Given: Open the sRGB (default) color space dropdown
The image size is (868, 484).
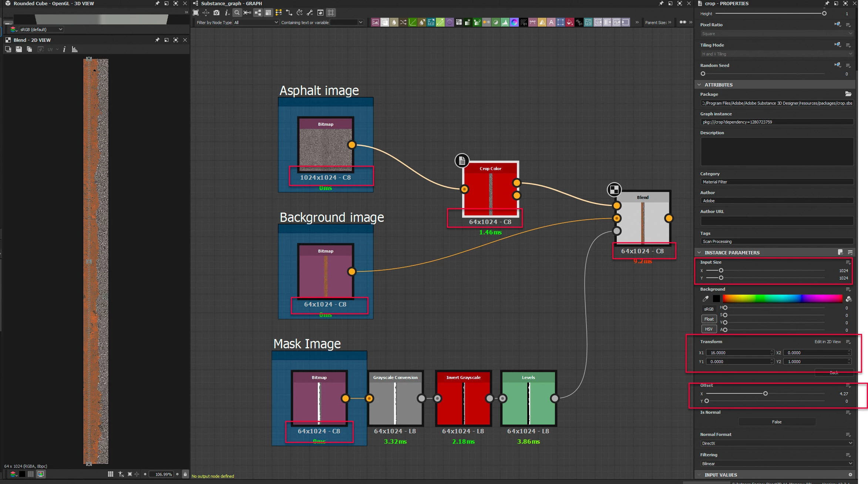Looking at the screenshot, I should point(41,29).
